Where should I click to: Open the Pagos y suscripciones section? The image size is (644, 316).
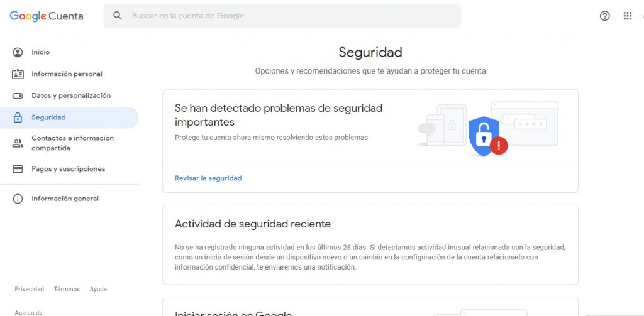[x=69, y=169]
